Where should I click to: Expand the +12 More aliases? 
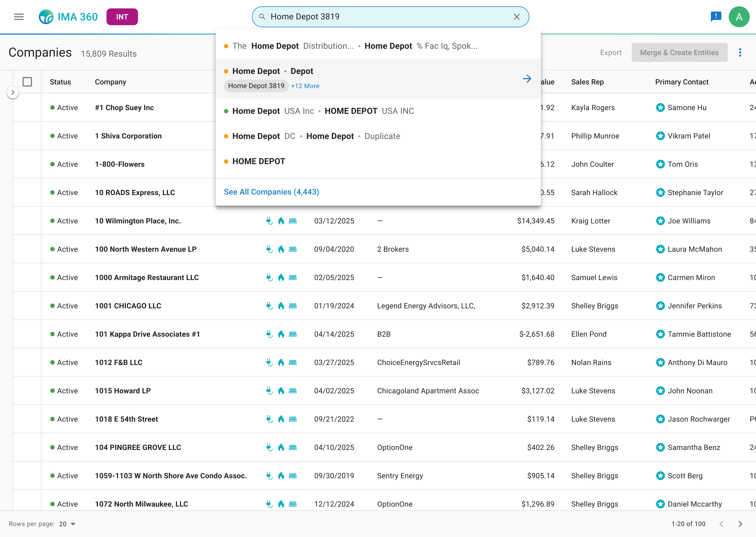pos(305,86)
